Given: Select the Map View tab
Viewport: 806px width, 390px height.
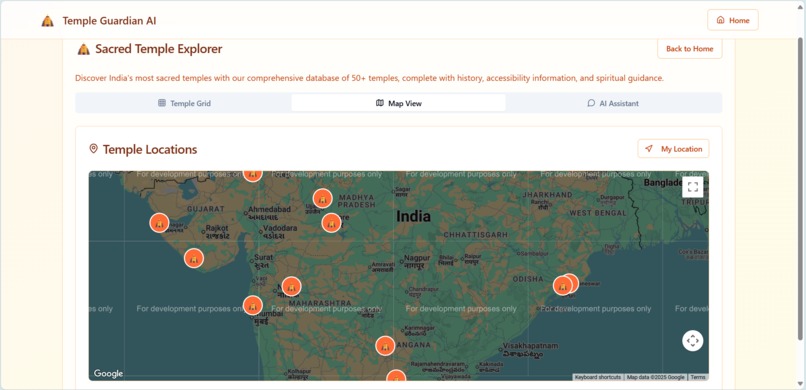Looking at the screenshot, I should [398, 103].
